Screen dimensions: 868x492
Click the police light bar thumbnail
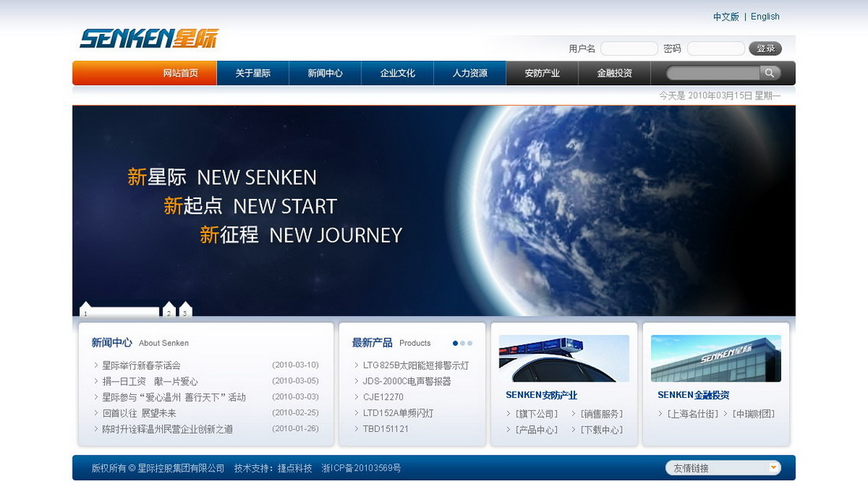tap(564, 359)
